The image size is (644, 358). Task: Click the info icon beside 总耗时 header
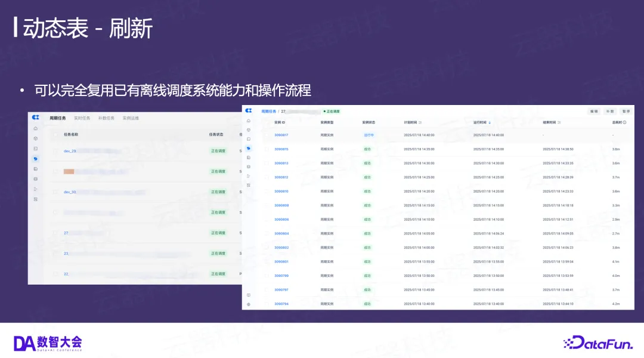(624, 122)
